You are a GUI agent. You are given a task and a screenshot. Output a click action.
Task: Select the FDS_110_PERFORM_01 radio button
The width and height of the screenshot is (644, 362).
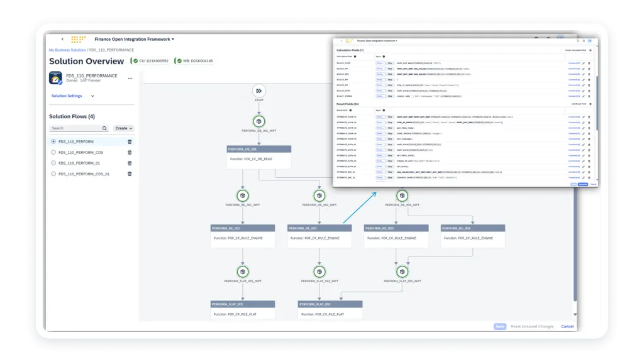tap(53, 163)
